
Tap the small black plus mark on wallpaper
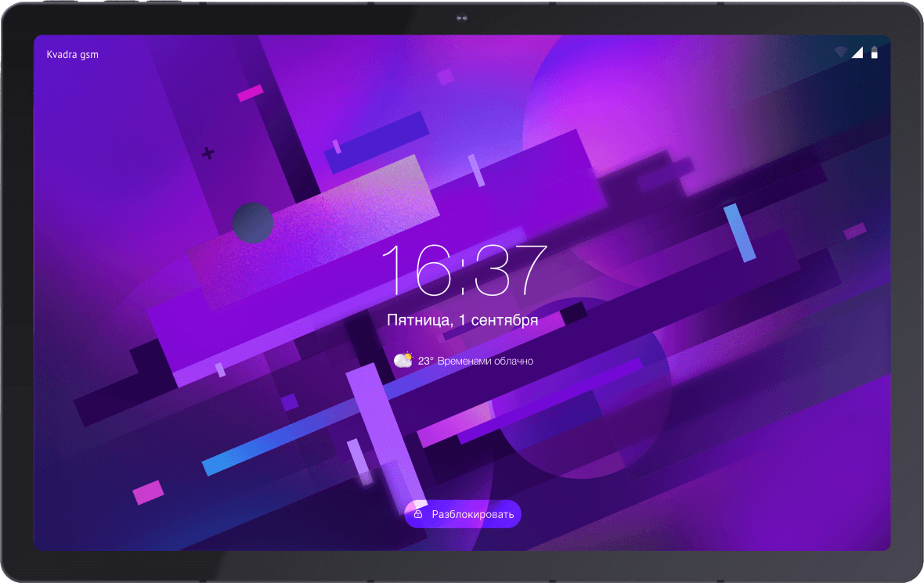click(x=208, y=153)
